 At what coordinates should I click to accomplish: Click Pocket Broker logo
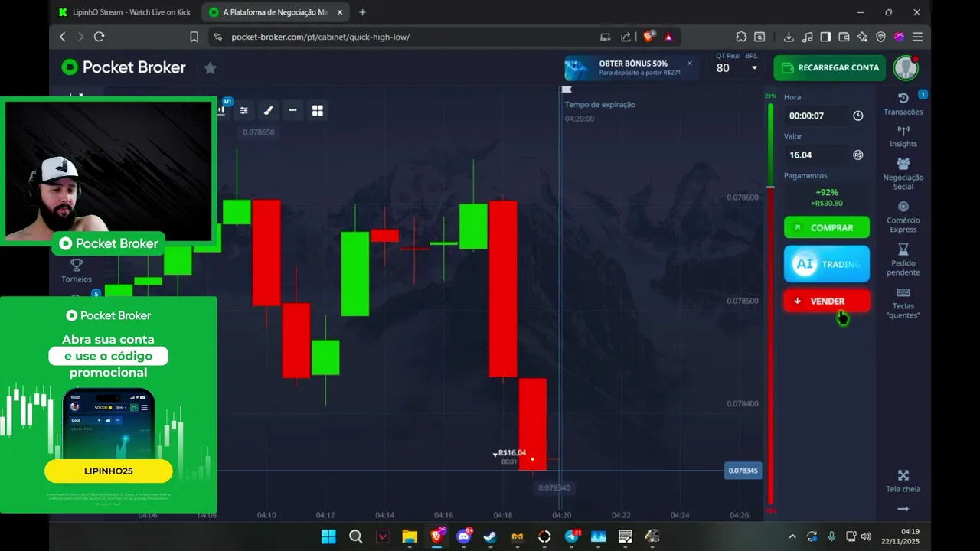tap(124, 67)
